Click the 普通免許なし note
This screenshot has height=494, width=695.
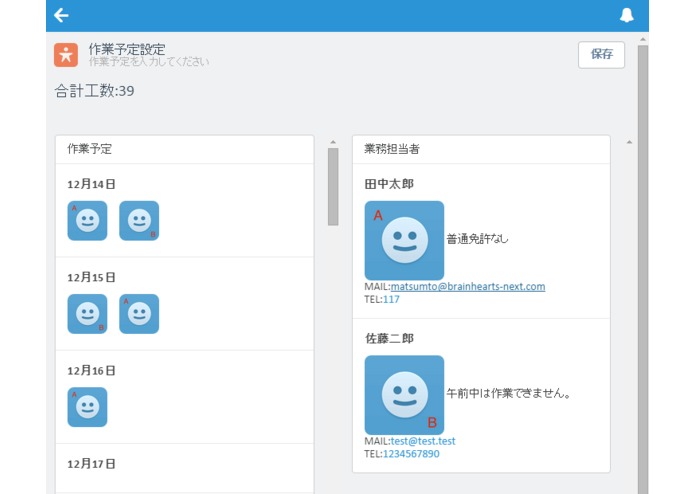(477, 239)
